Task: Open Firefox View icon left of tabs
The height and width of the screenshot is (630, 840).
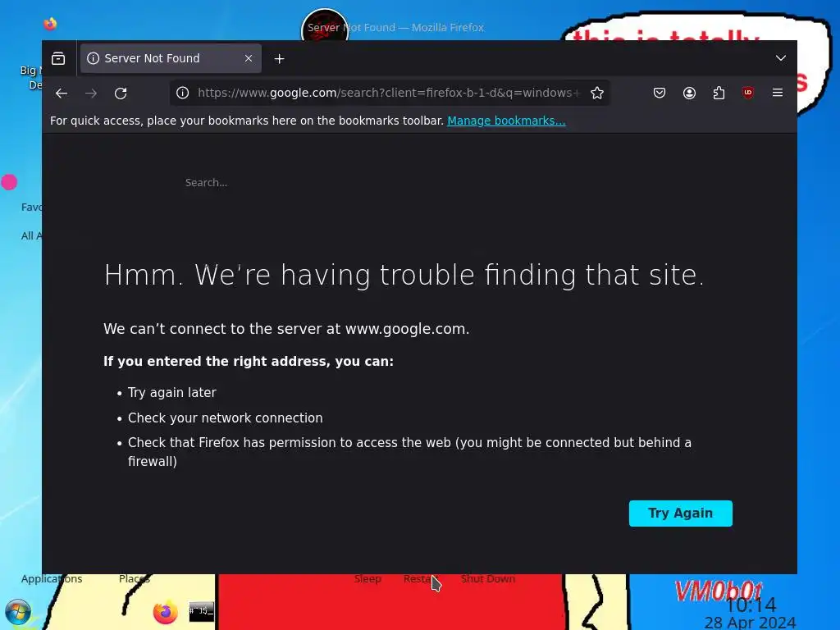Action: (58, 58)
